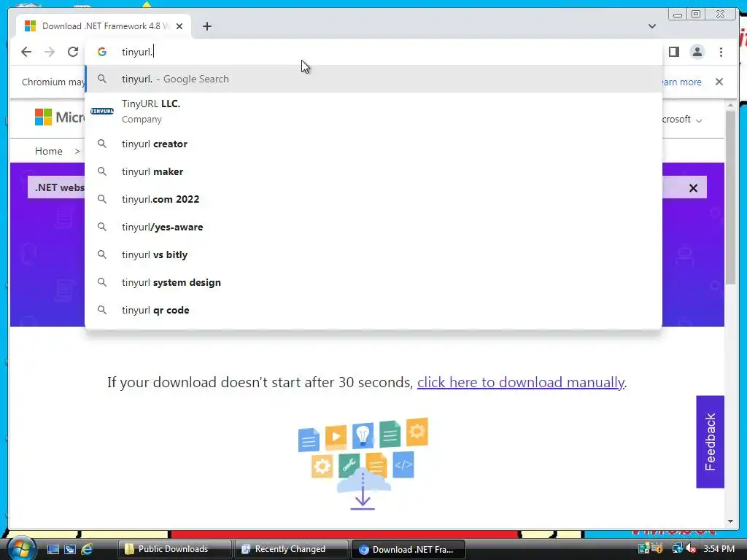
Task: Go back with the browser back arrow
Action: coord(26,52)
